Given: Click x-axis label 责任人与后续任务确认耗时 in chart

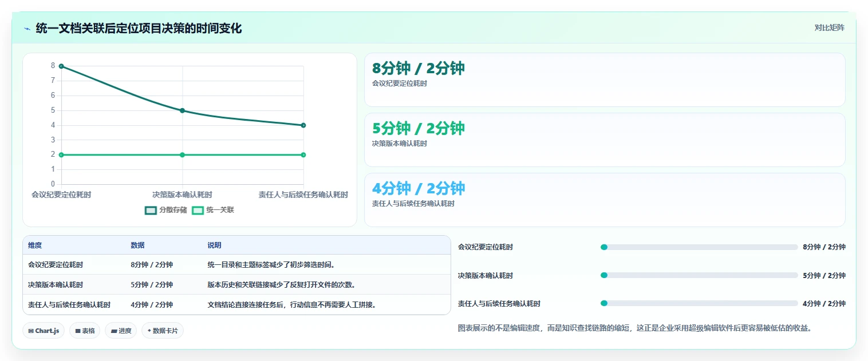Looking at the screenshot, I should [x=303, y=195].
